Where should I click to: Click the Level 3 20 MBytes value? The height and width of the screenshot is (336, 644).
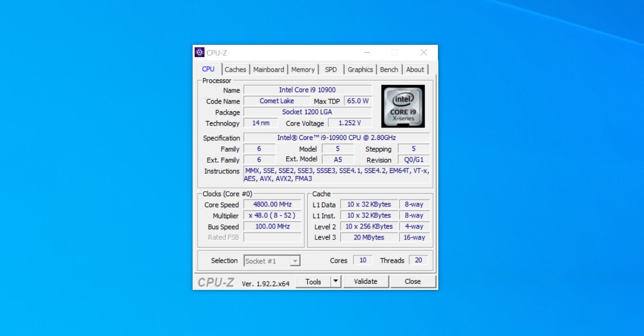point(369,237)
